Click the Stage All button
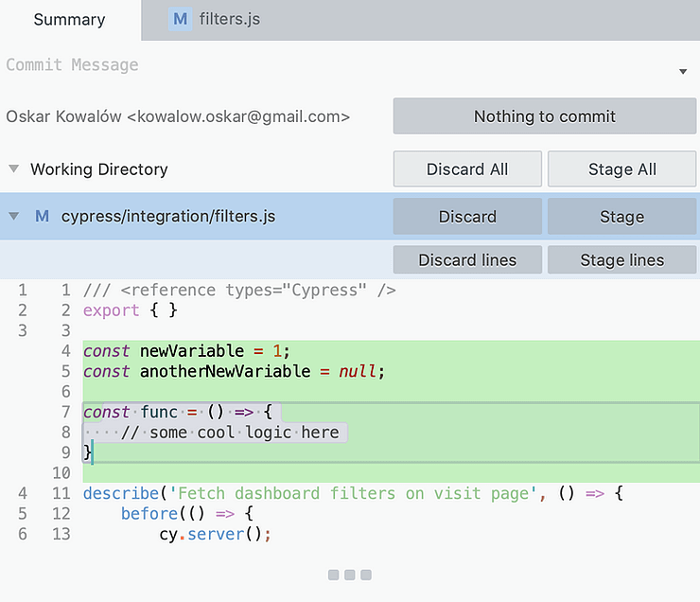Image resolution: width=700 pixels, height=602 pixels. 621,169
